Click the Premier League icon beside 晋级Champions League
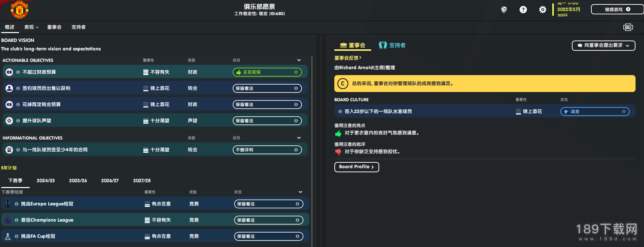The height and width of the screenshot is (247, 644). coord(8,220)
